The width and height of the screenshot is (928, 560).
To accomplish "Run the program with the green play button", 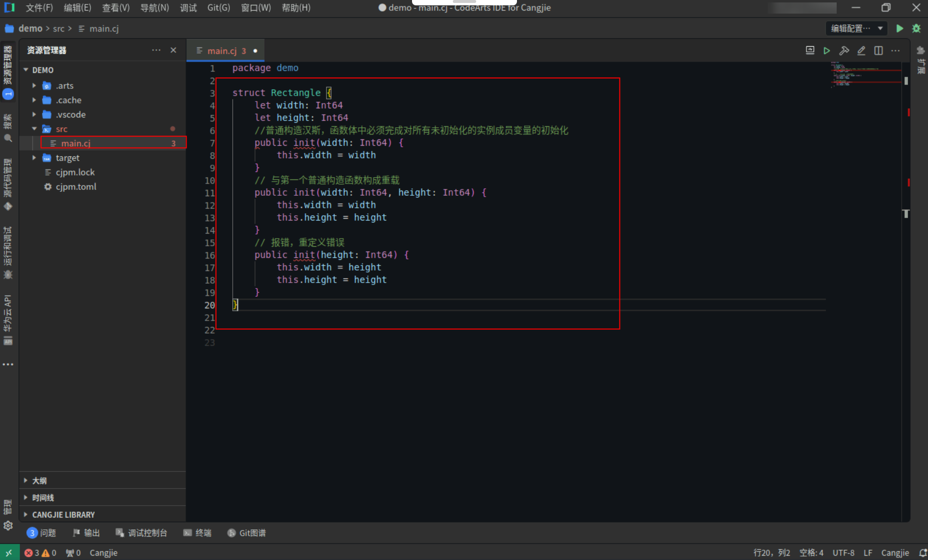I will 899,28.
